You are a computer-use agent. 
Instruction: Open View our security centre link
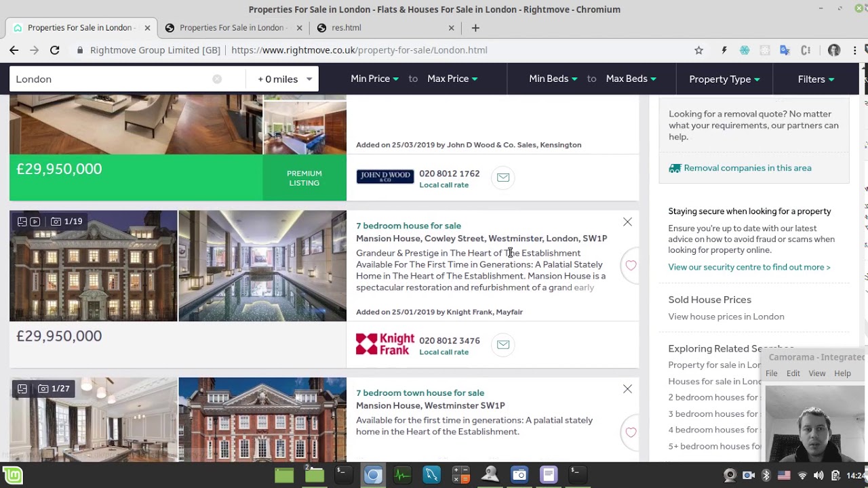(749, 267)
